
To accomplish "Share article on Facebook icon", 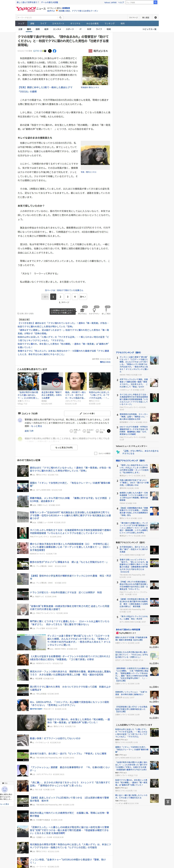I will [x=55, y=51].
